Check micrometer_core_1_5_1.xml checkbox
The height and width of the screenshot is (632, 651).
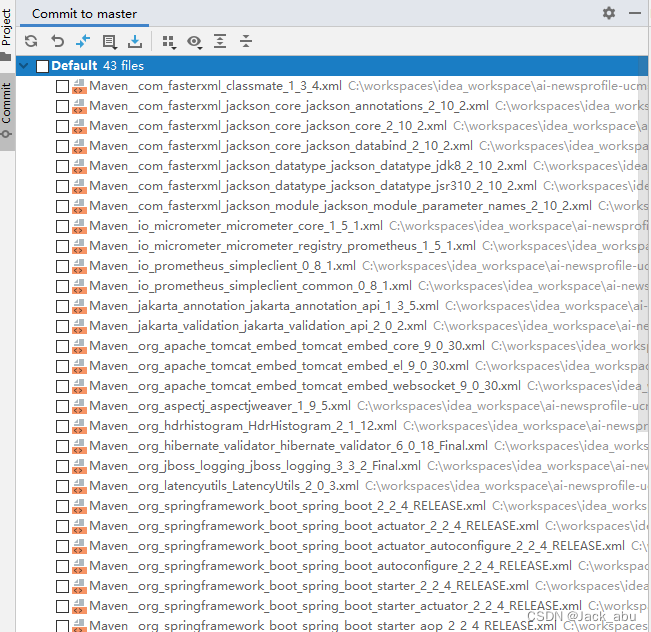tap(62, 226)
